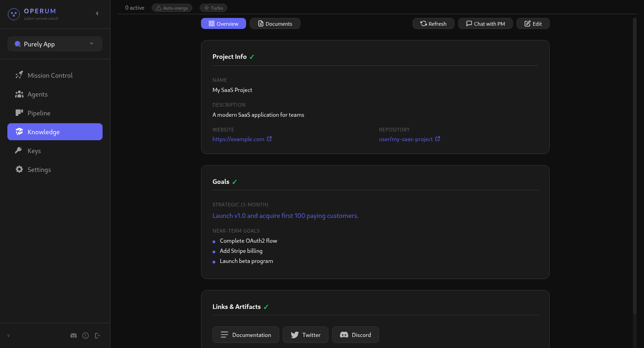Open the Purely App project dropdown
Image resolution: width=644 pixels, height=348 pixels.
pos(55,44)
